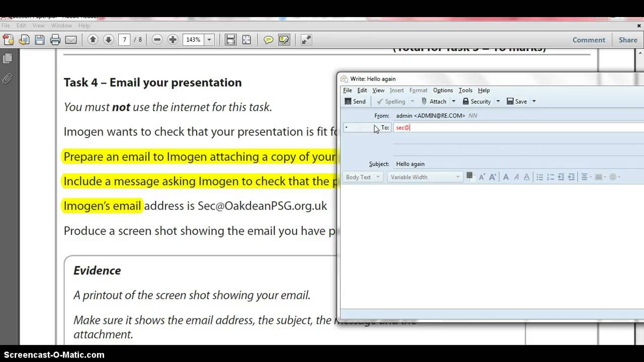Click the Create PDF icon in Adobe Reader
The height and width of the screenshot is (362, 644).
pos(8,40)
